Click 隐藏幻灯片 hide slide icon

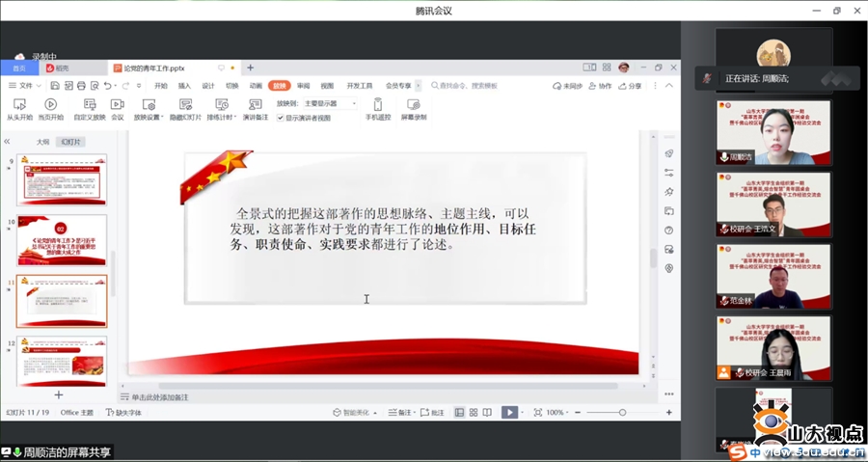(x=185, y=104)
